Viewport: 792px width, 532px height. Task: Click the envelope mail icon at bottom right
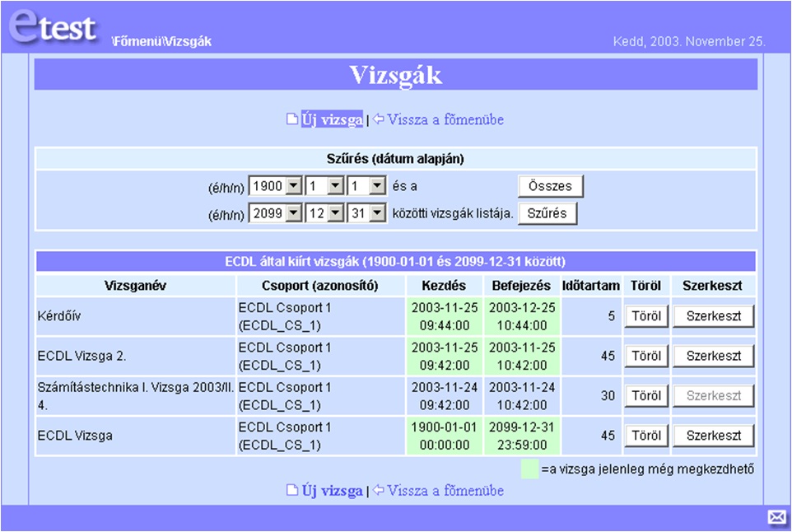pyautogui.click(x=777, y=517)
